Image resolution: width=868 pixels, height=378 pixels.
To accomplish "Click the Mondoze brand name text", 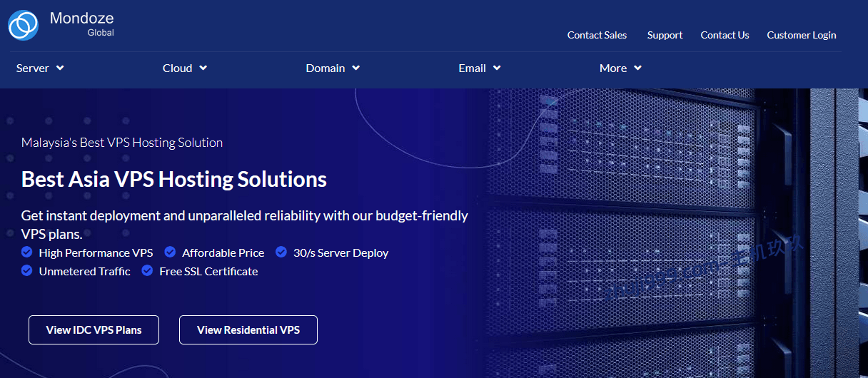I will coord(81,19).
